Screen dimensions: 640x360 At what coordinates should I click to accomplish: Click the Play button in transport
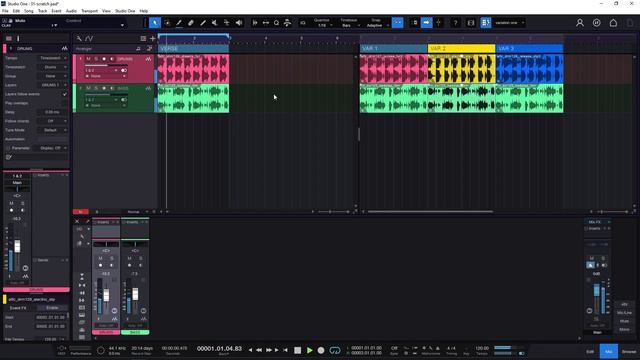point(309,350)
